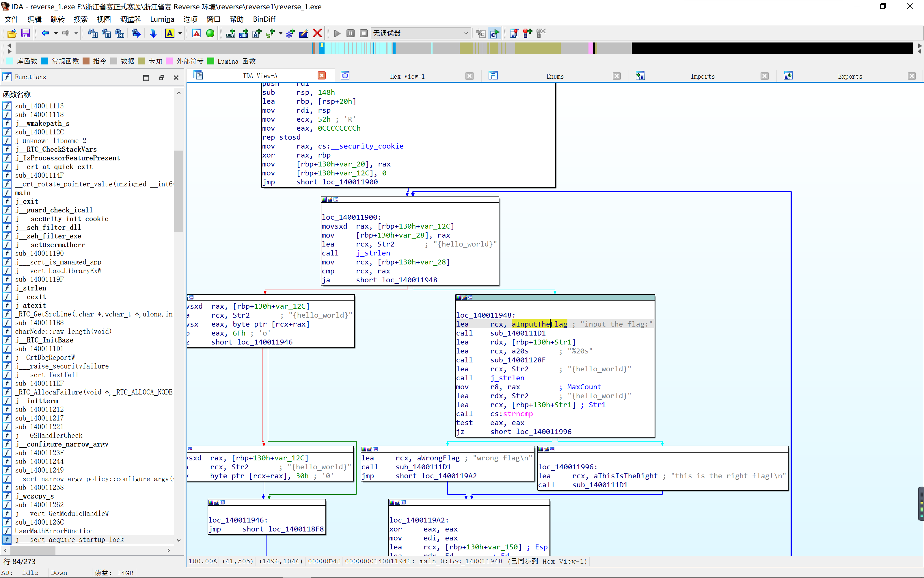
Task: Click the red X delete icon
Action: (317, 33)
